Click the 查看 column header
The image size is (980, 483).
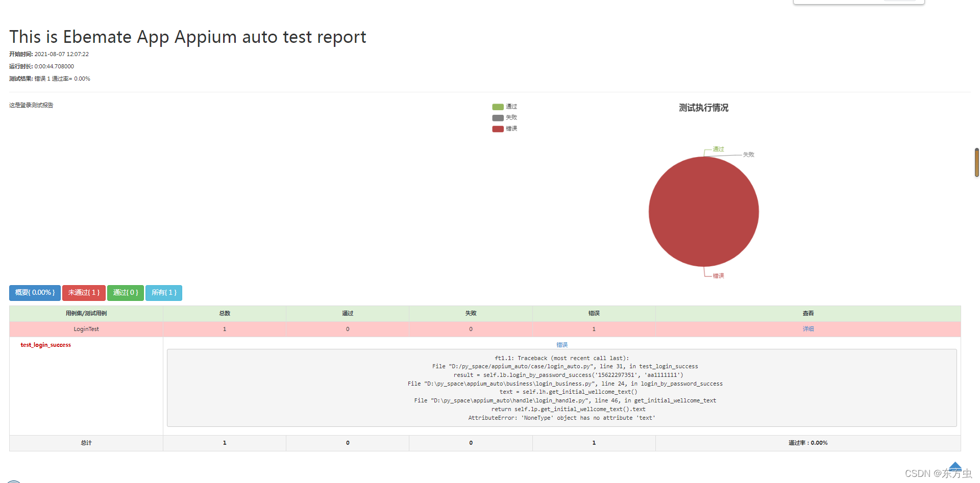point(808,313)
